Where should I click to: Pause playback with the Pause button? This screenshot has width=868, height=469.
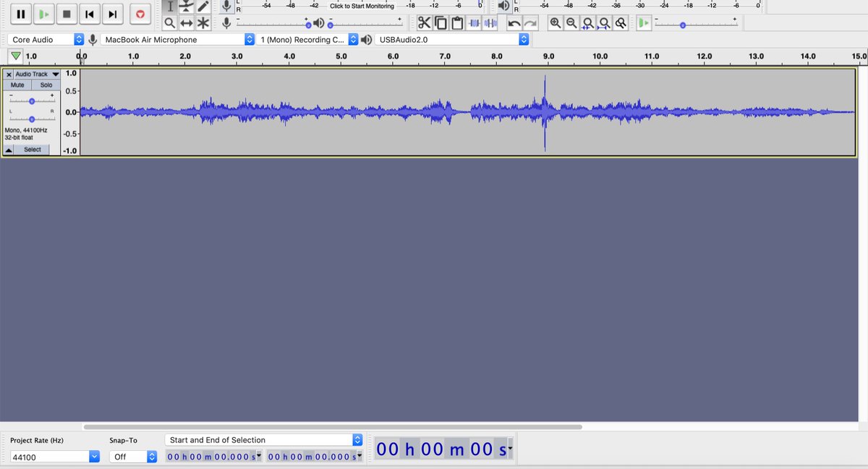coord(21,14)
